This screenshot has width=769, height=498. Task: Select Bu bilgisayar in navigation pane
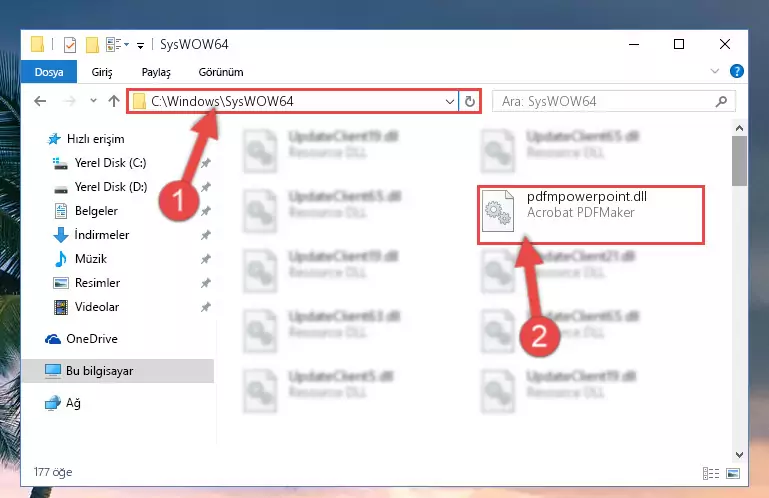(x=118, y=371)
